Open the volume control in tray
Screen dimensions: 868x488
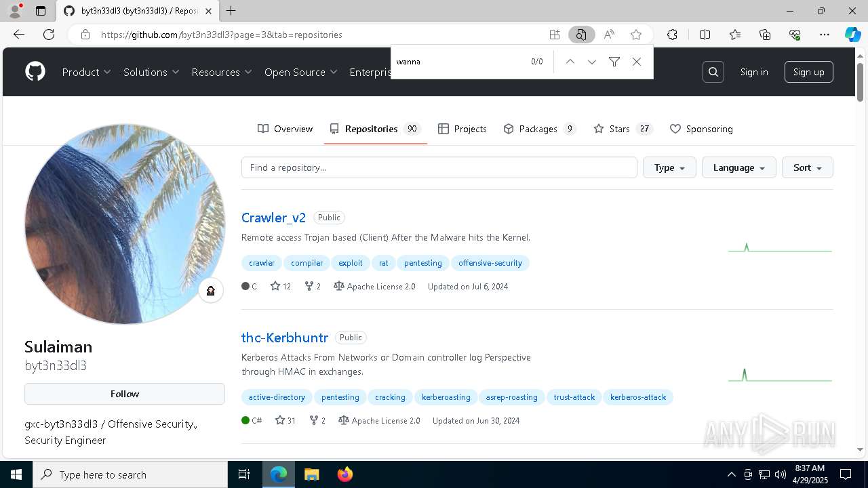781,474
